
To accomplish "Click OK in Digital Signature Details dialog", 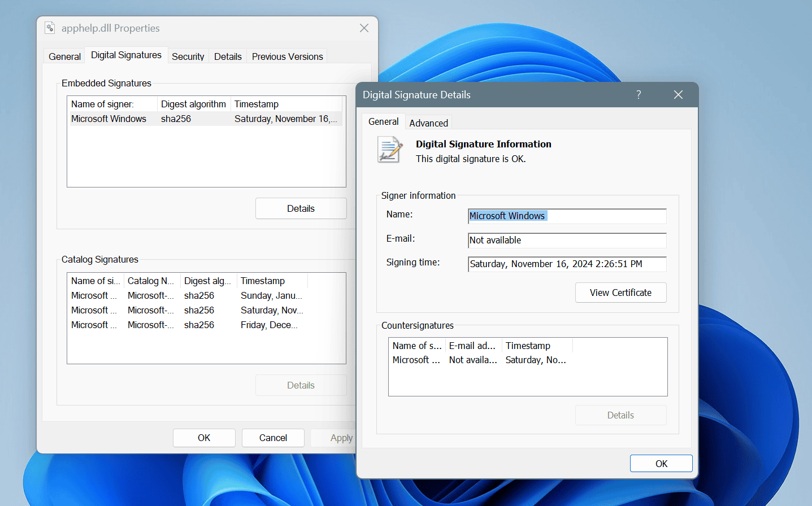I will 661,464.
